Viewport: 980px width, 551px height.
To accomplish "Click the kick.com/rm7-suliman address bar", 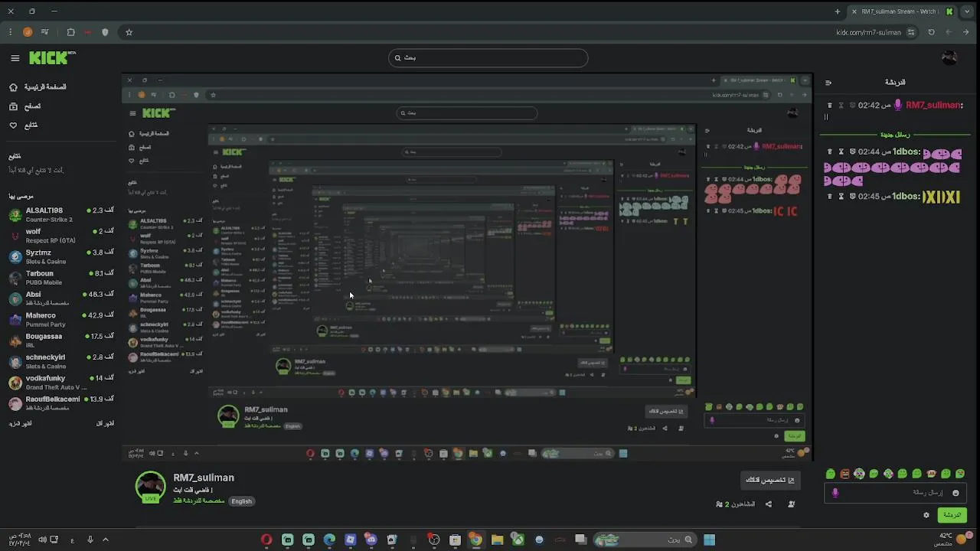I will coord(869,32).
